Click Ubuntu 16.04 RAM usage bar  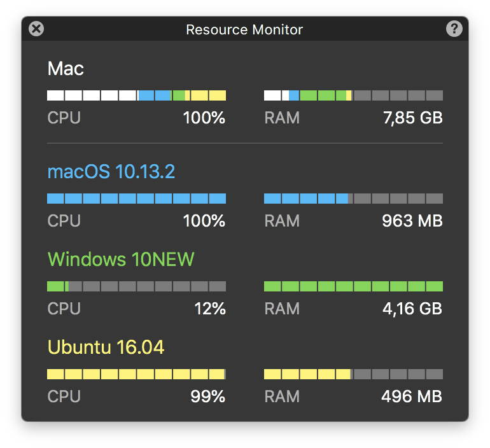[x=353, y=374]
